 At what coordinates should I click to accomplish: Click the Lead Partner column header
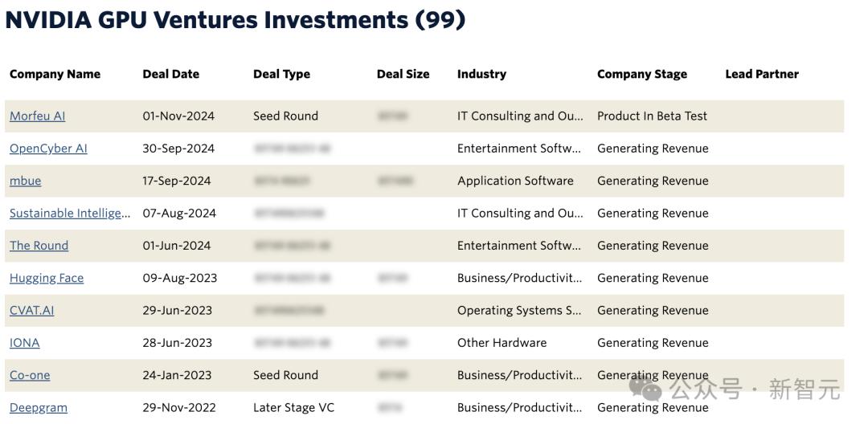[x=761, y=74]
